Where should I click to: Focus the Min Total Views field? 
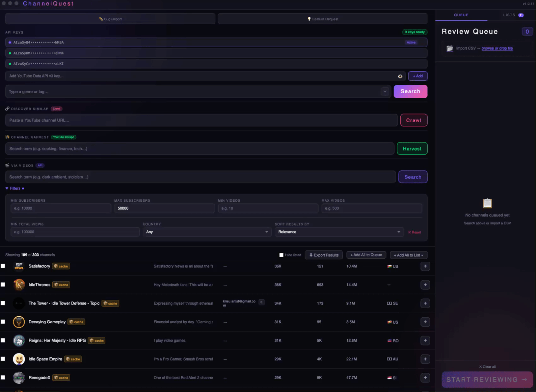(x=75, y=232)
